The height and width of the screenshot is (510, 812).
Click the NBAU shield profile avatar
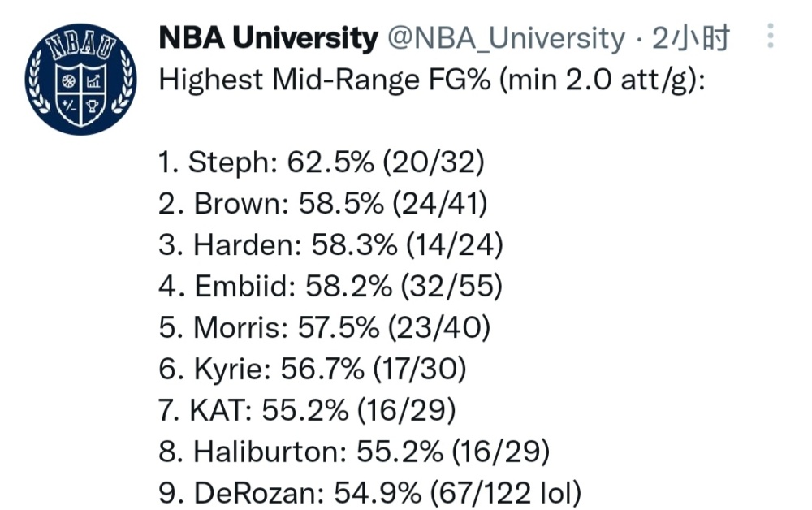point(80,79)
